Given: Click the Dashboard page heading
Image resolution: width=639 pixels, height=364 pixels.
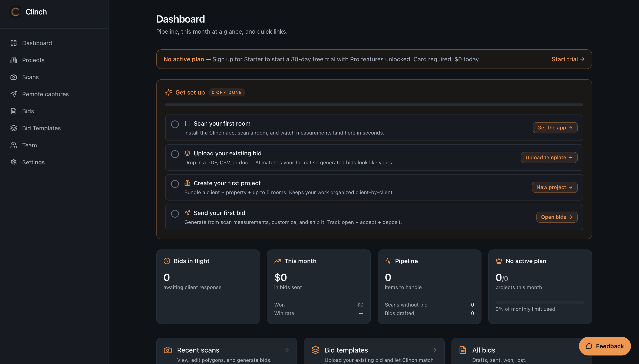Looking at the screenshot, I should pos(180,19).
